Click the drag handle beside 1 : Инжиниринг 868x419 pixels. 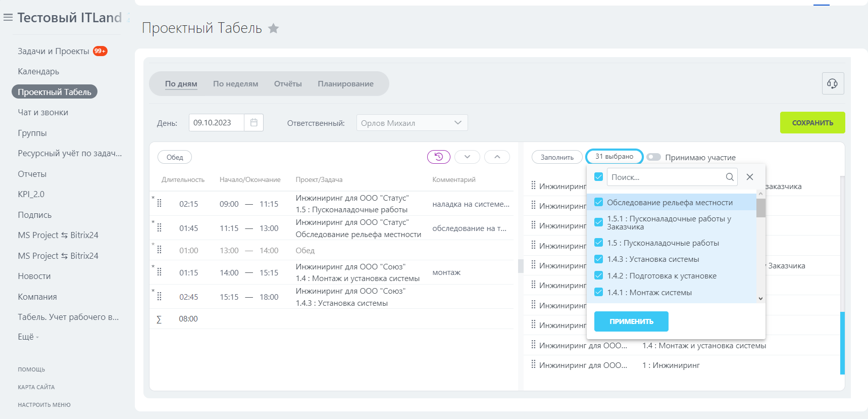pos(533,364)
